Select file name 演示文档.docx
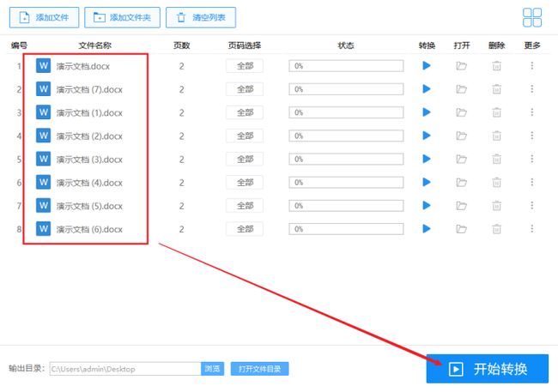The height and width of the screenshot is (392, 558). (83, 66)
